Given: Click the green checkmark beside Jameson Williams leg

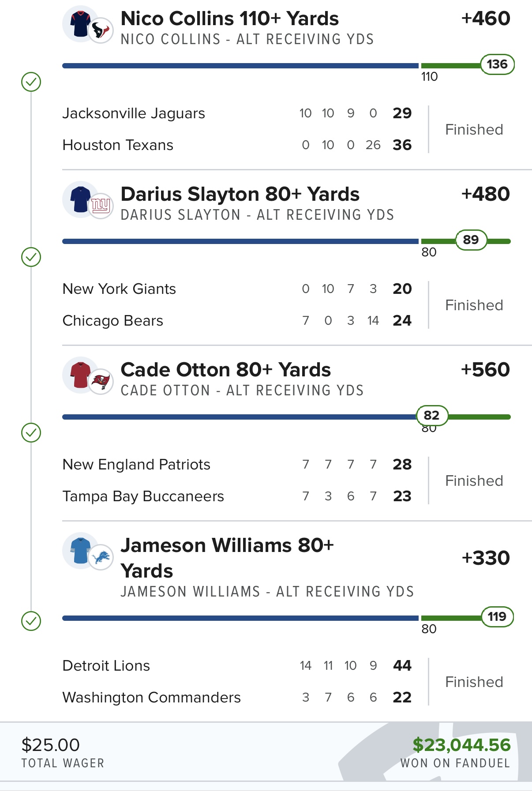Looking at the screenshot, I should (31, 621).
